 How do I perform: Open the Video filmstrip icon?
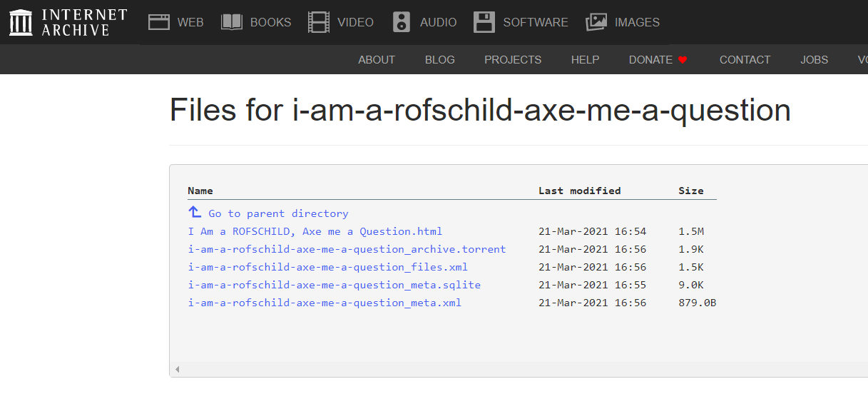319,22
